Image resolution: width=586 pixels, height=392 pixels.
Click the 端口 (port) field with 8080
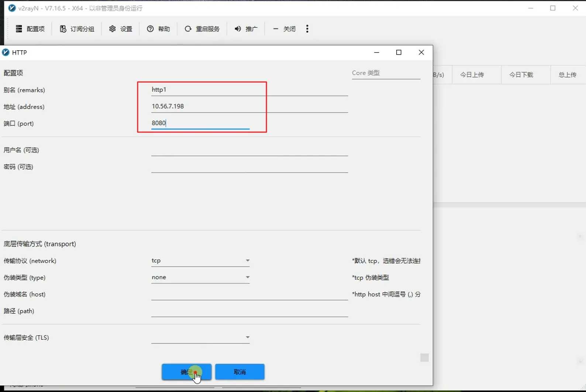pyautogui.click(x=200, y=123)
